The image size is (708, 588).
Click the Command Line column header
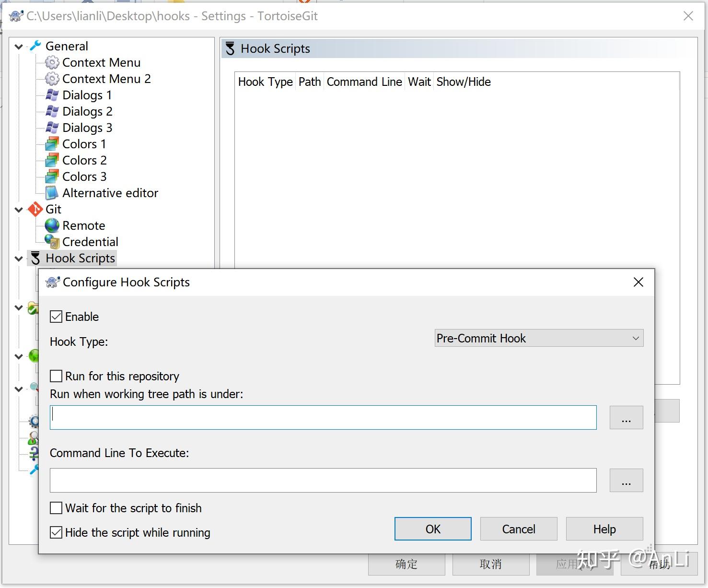click(x=364, y=82)
